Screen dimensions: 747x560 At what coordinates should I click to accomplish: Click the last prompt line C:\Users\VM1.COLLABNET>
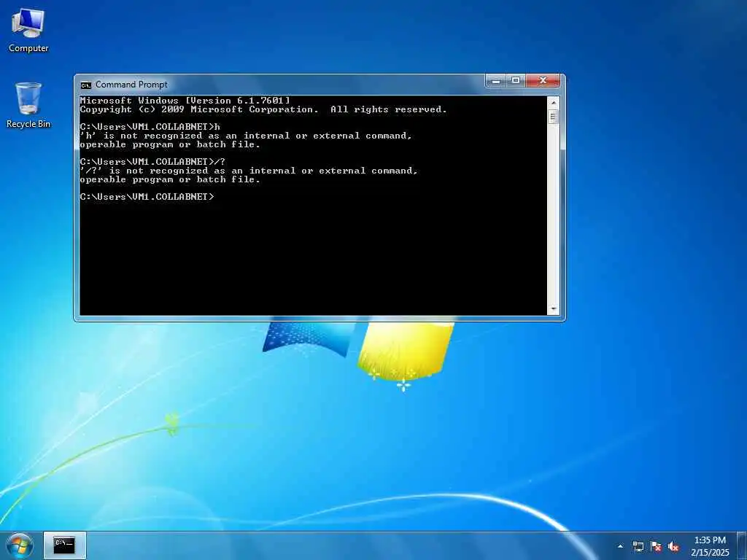[147, 197]
